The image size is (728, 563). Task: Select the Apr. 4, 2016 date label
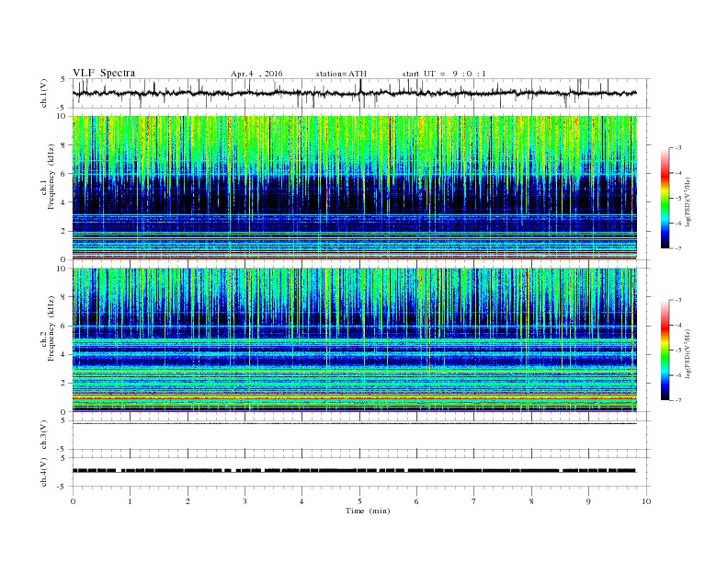(256, 73)
